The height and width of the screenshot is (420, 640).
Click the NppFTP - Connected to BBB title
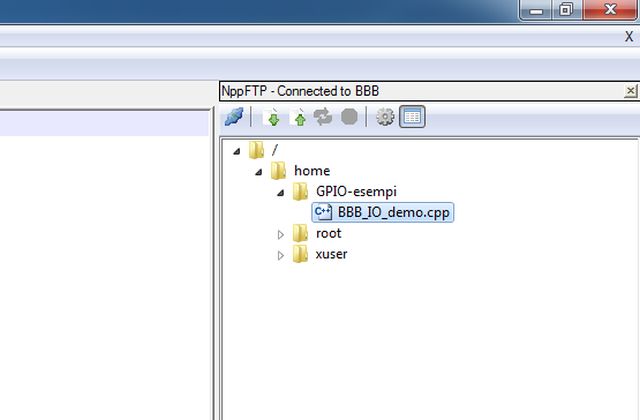(300, 91)
